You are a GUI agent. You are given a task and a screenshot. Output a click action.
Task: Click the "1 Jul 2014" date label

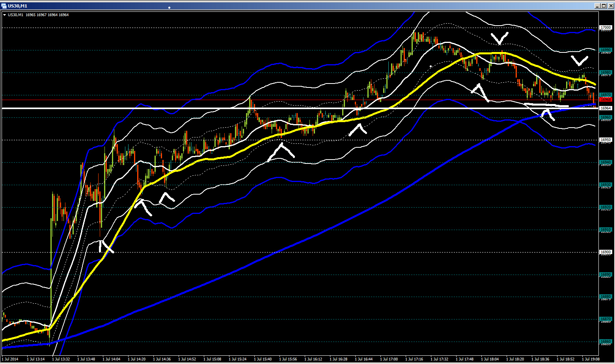point(10,359)
